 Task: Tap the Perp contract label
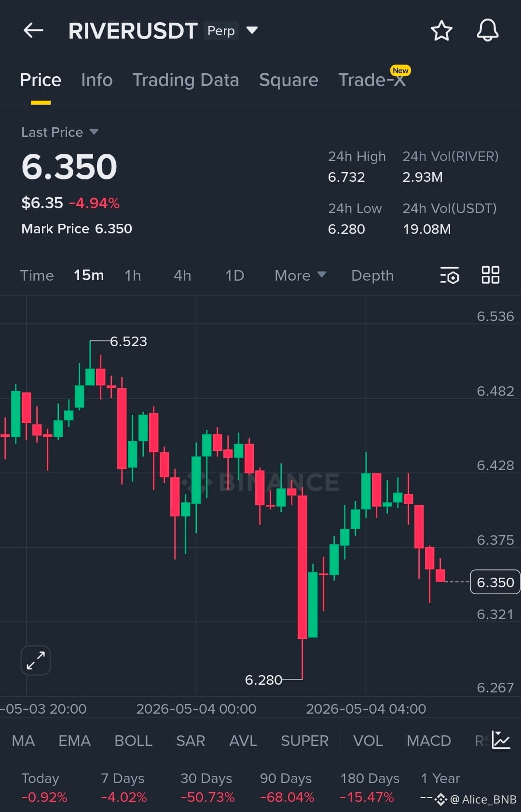coord(221,31)
